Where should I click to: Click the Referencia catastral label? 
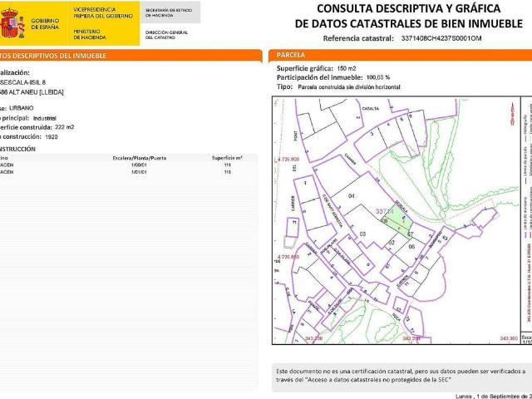point(358,38)
